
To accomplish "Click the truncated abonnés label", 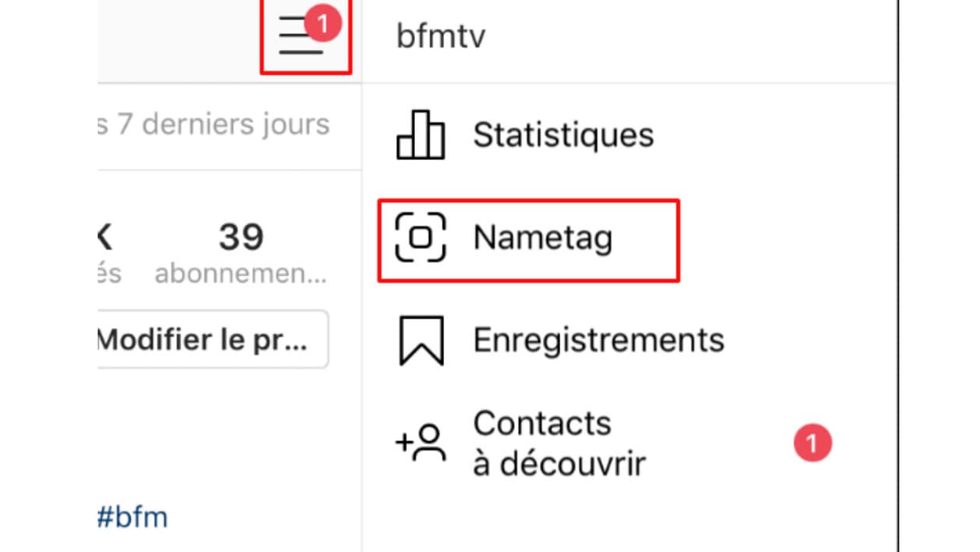I will 109,274.
